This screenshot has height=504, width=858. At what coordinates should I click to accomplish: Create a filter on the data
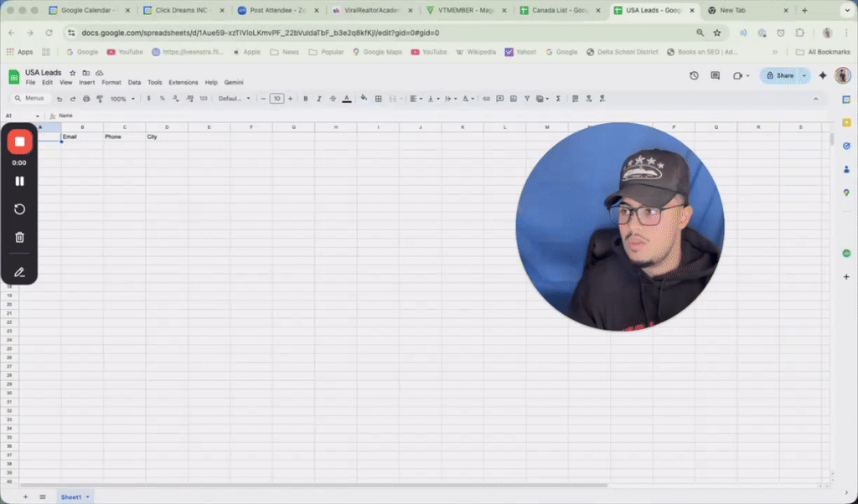(x=526, y=98)
